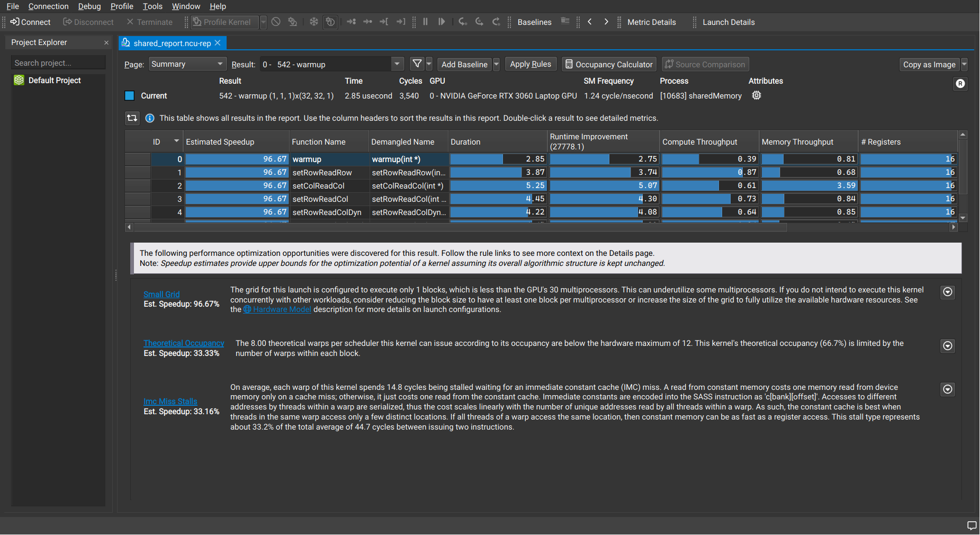Click the filter funnel icon
The width and height of the screenshot is (980, 535).
417,64
